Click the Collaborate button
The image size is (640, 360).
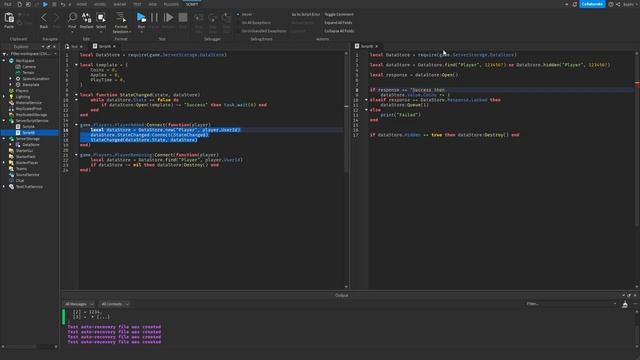[x=592, y=4]
